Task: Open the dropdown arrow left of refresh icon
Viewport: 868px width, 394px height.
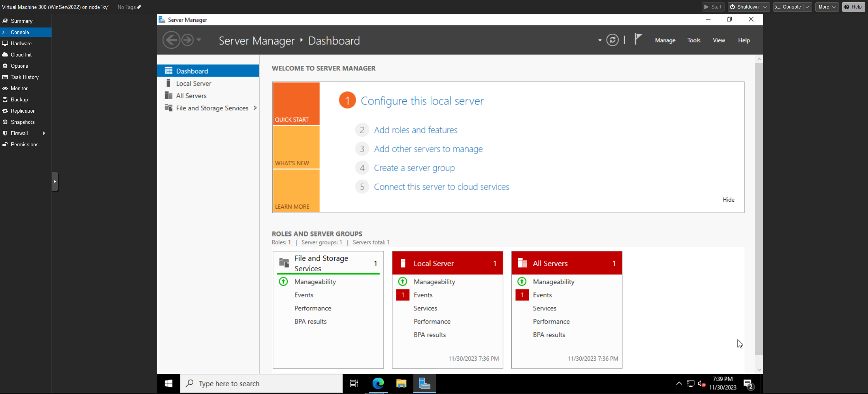Action: click(x=600, y=40)
